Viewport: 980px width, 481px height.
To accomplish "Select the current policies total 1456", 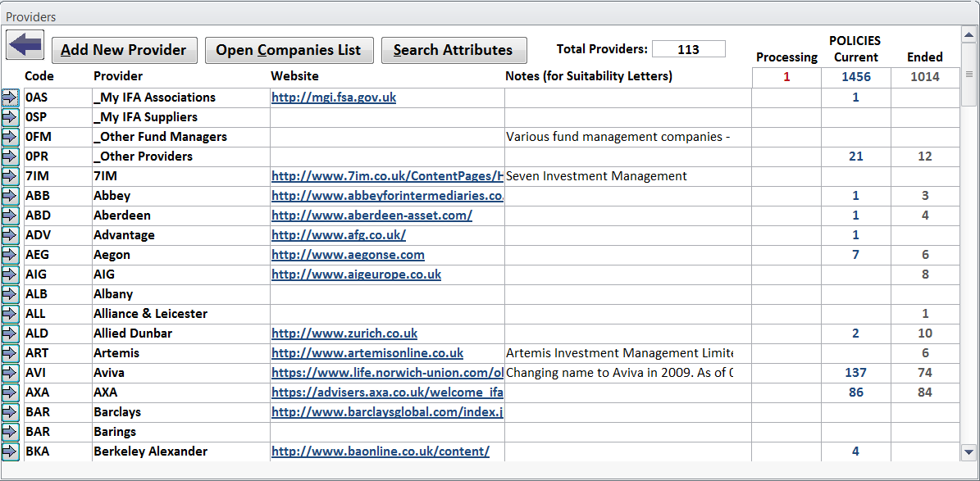I will click(x=855, y=78).
